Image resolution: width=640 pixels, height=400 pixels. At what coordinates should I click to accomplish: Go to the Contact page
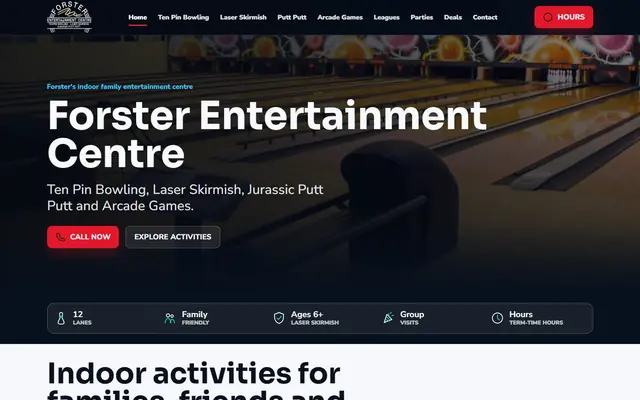(485, 17)
